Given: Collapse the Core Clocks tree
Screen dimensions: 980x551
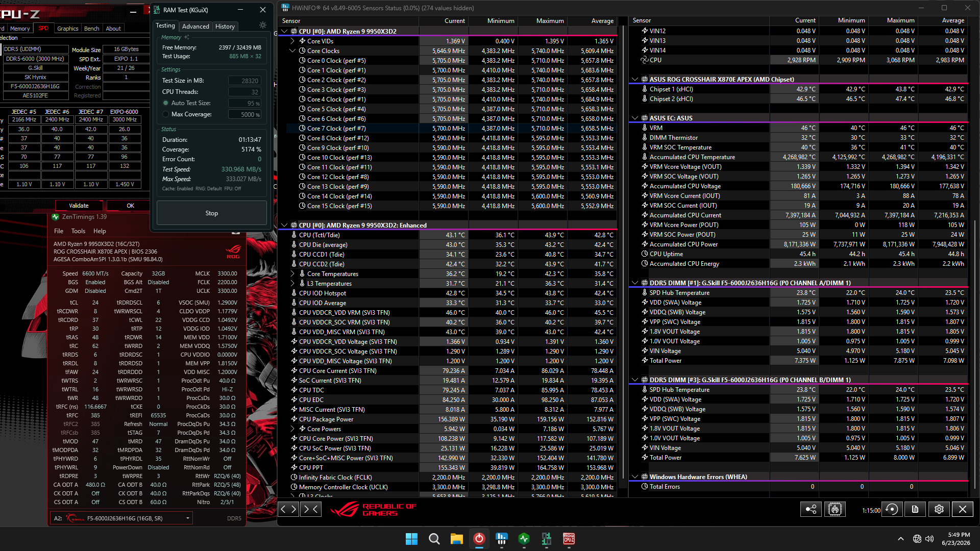Looking at the screenshot, I should click(292, 51).
